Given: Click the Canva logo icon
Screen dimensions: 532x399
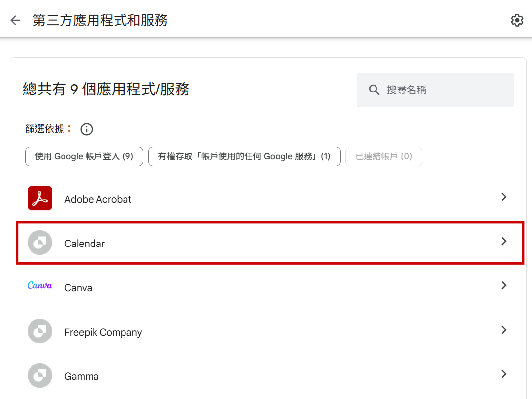Looking at the screenshot, I should 40,286.
